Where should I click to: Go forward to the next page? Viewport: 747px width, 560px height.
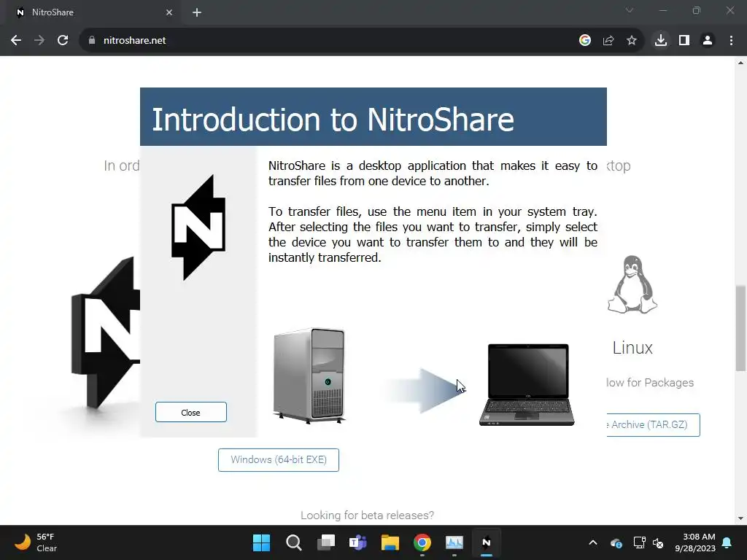(39, 41)
